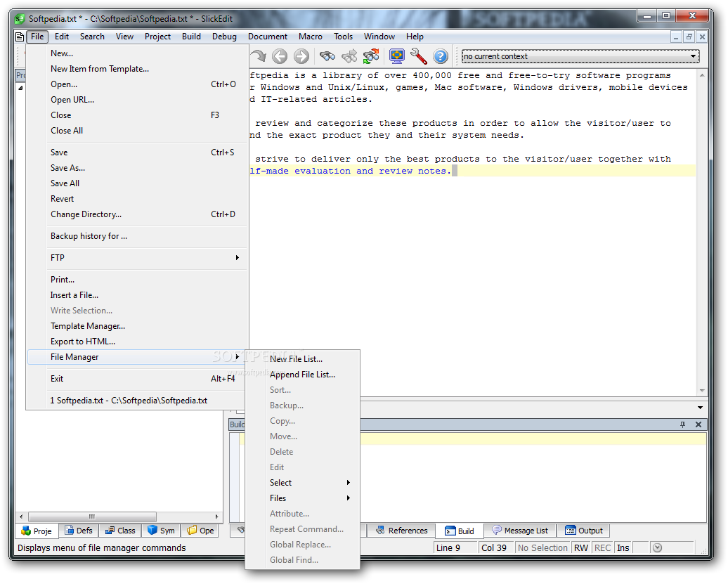Open the Document menu
Screen dimensions: 728x584
(x=268, y=37)
